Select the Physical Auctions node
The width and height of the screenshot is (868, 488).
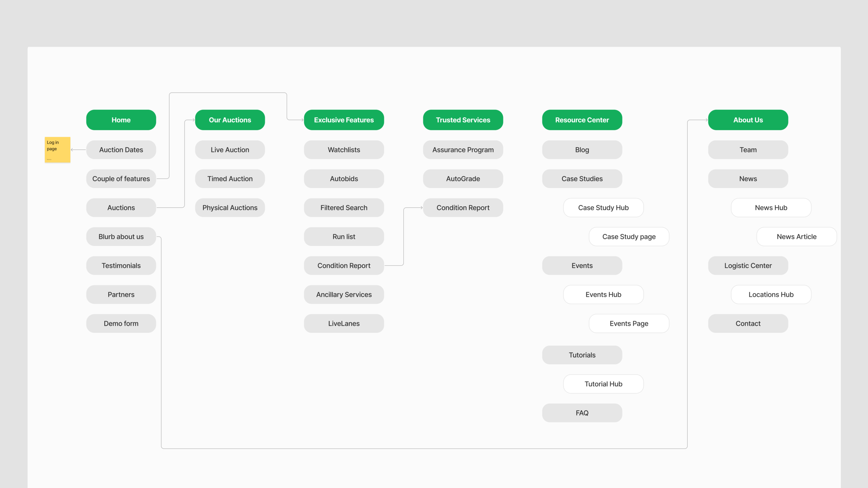coord(230,208)
